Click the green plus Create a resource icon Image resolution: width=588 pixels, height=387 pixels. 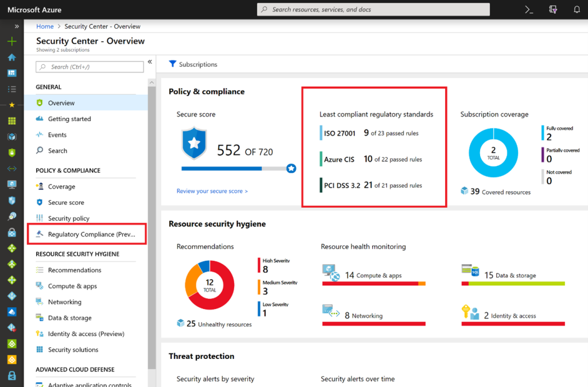11,41
